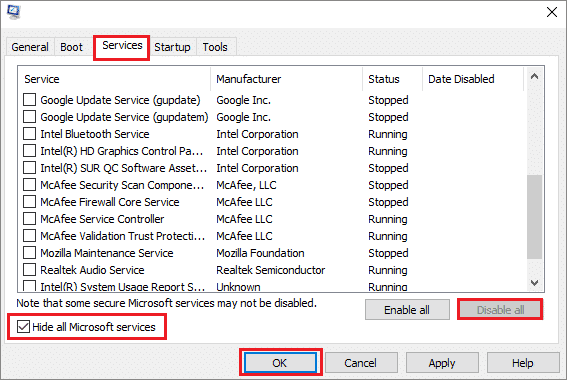Toggle Intel(R) HD Graphics Control Panel checkbox

click(29, 150)
